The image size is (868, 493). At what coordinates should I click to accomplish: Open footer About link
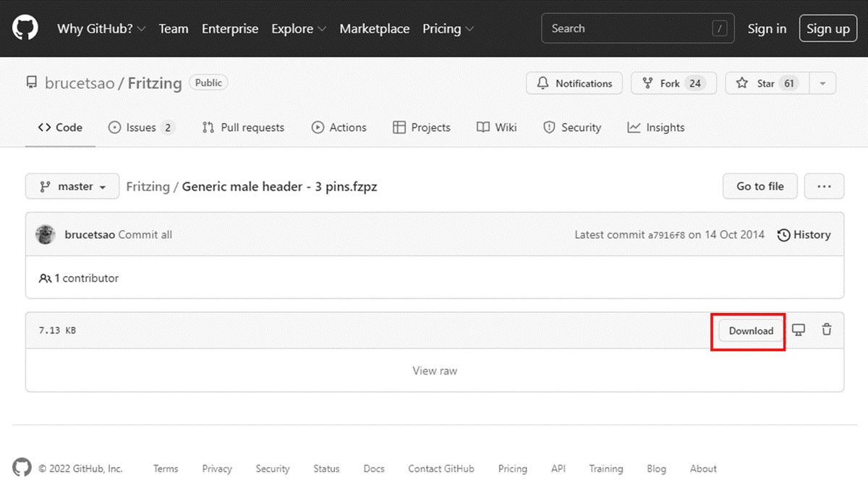pyautogui.click(x=703, y=468)
